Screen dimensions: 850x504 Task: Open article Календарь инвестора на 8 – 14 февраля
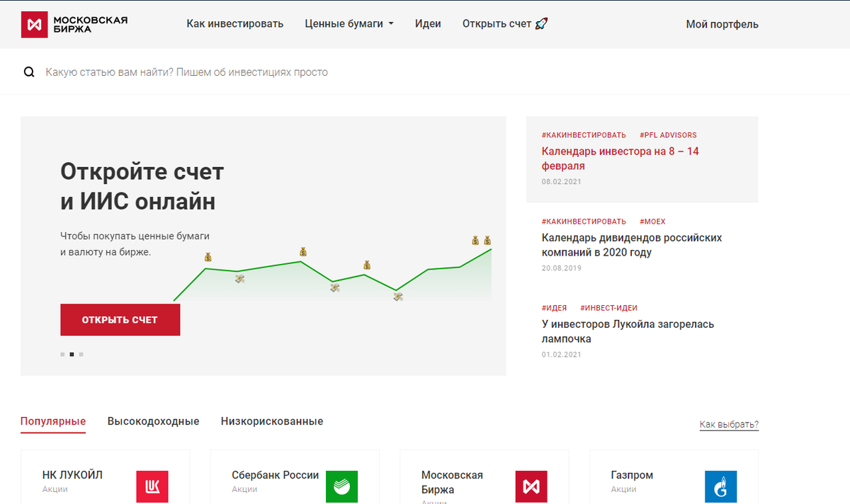pos(620,159)
